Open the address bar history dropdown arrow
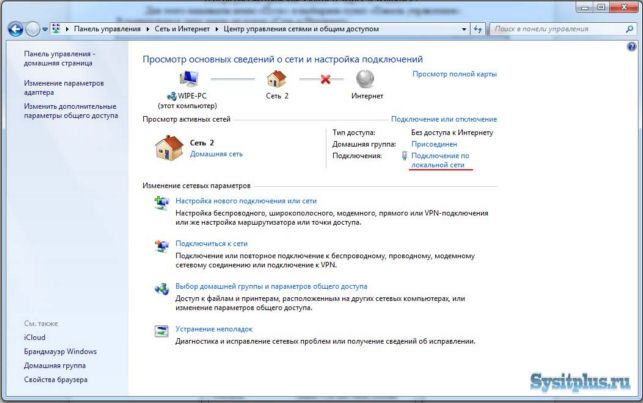643x403 pixels. 464,29
